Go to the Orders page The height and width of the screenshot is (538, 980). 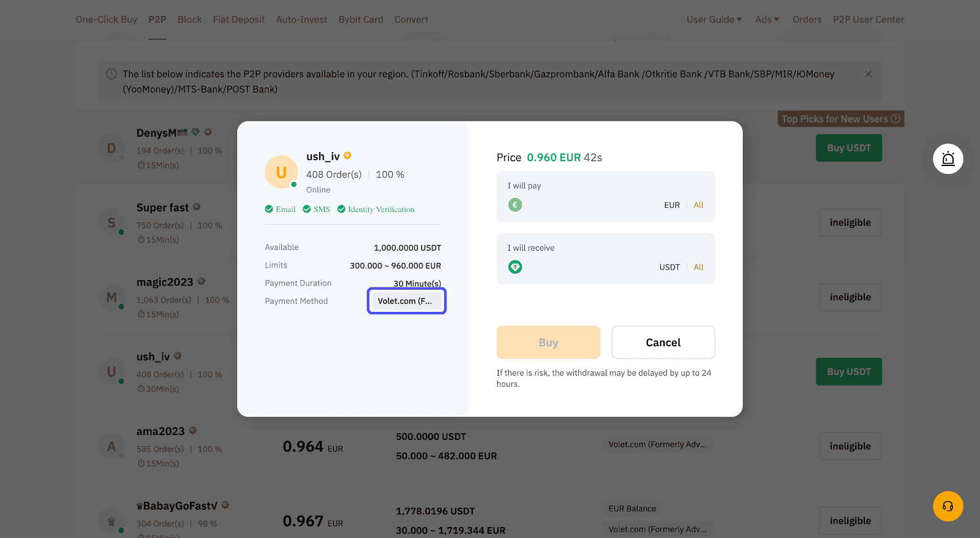click(x=807, y=20)
